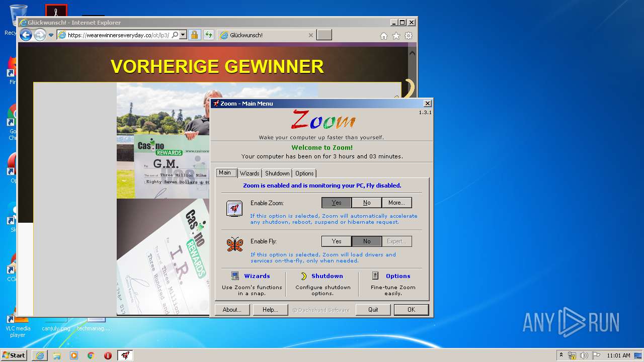Click the Quit button
The height and width of the screenshot is (362, 644).
(x=373, y=310)
